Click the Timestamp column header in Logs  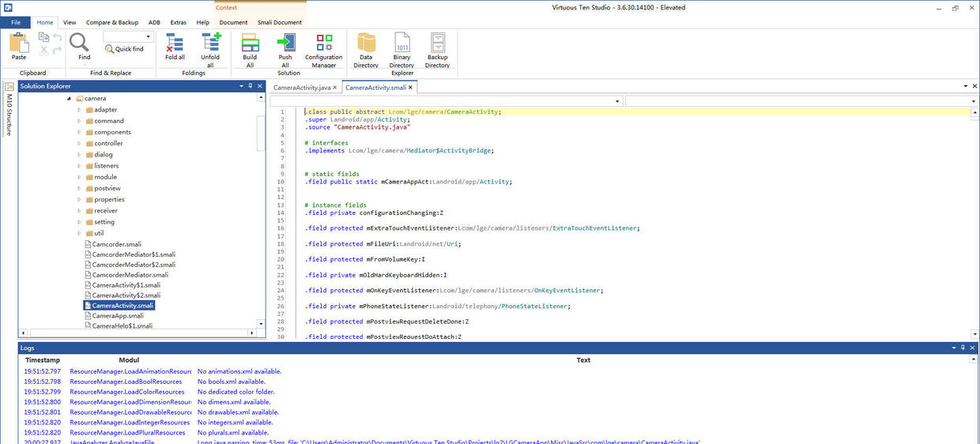point(43,360)
